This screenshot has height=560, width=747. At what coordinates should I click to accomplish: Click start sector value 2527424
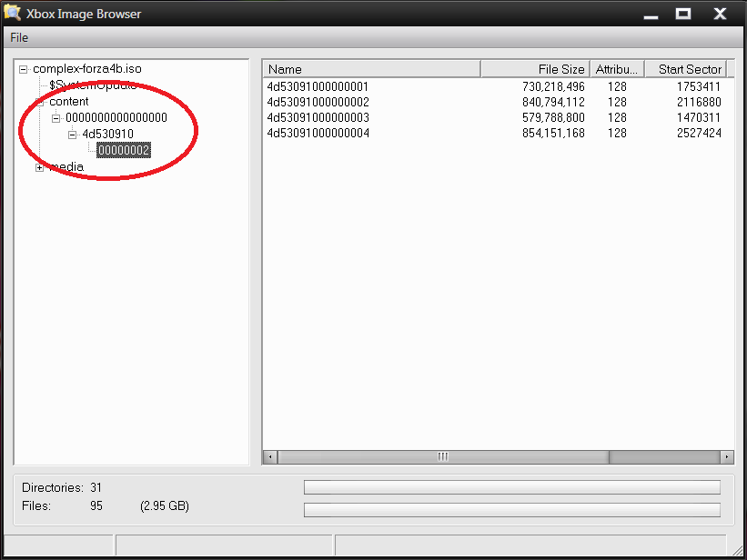point(699,133)
